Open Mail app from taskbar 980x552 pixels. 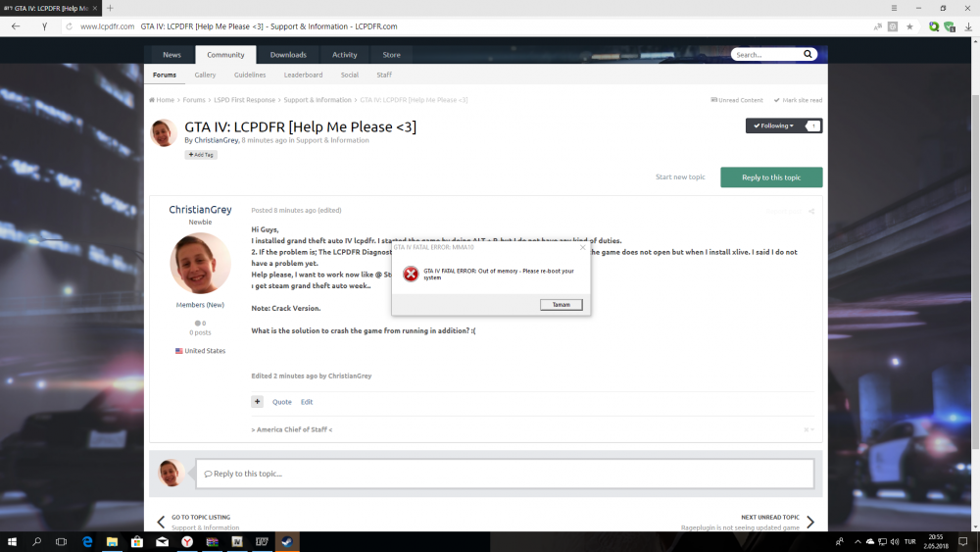tap(162, 541)
